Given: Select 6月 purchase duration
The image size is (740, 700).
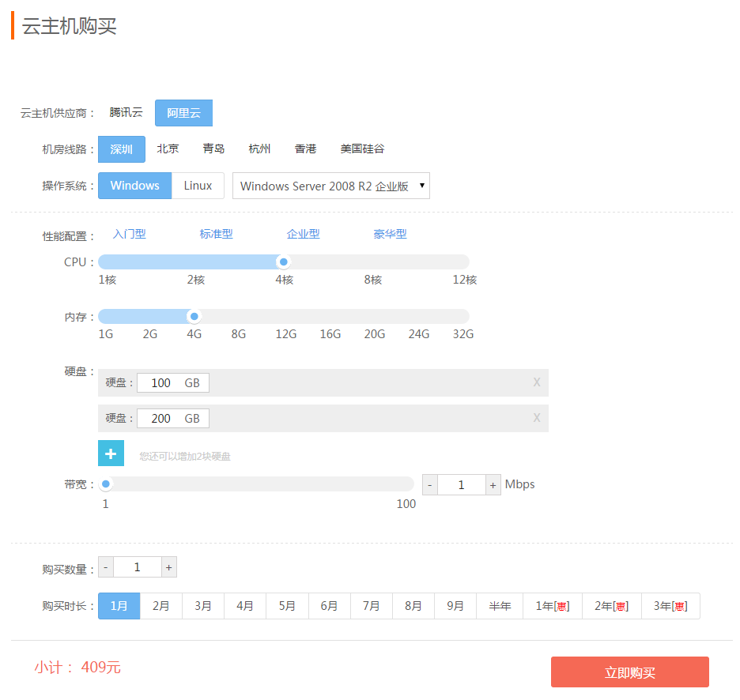Looking at the screenshot, I should 330,606.
